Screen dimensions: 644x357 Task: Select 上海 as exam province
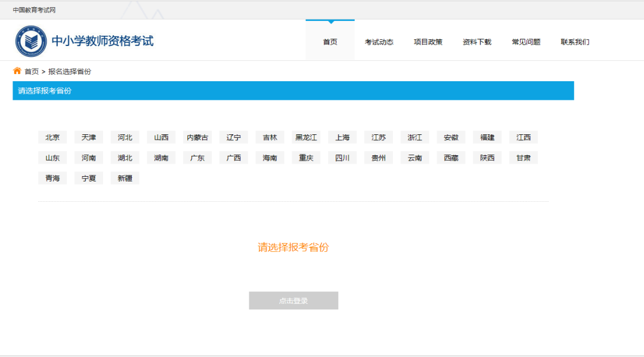point(342,137)
